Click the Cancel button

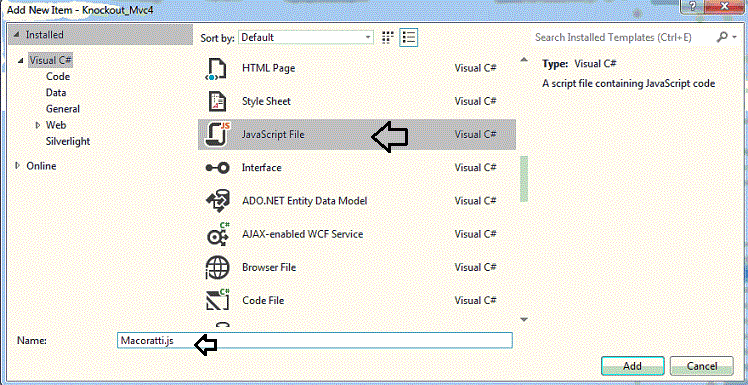pos(702,366)
